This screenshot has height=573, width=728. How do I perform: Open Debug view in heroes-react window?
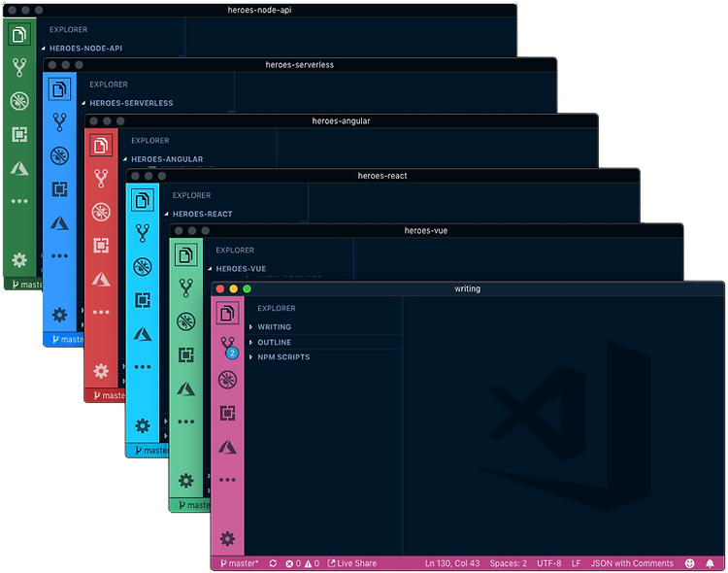pyautogui.click(x=143, y=267)
